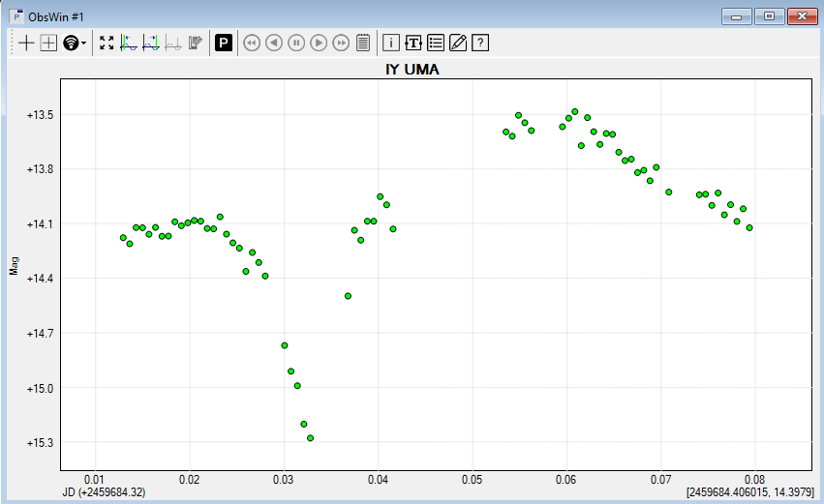Click the boxed crosshair tool icon
Image resolution: width=824 pixels, height=504 pixels.
pos(47,43)
